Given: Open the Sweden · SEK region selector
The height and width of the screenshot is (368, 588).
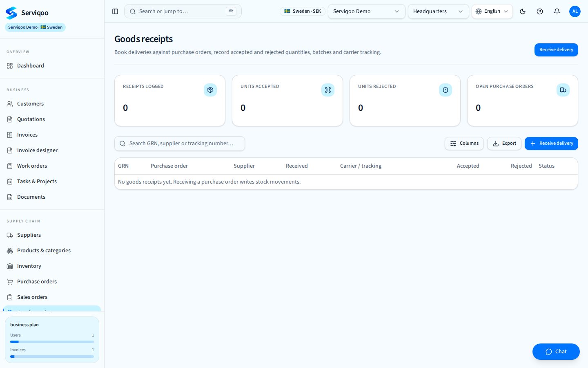Looking at the screenshot, I should [303, 11].
